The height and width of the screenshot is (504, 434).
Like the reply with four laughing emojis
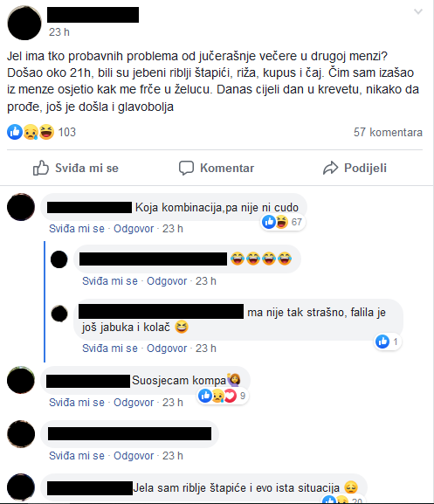[110, 281]
